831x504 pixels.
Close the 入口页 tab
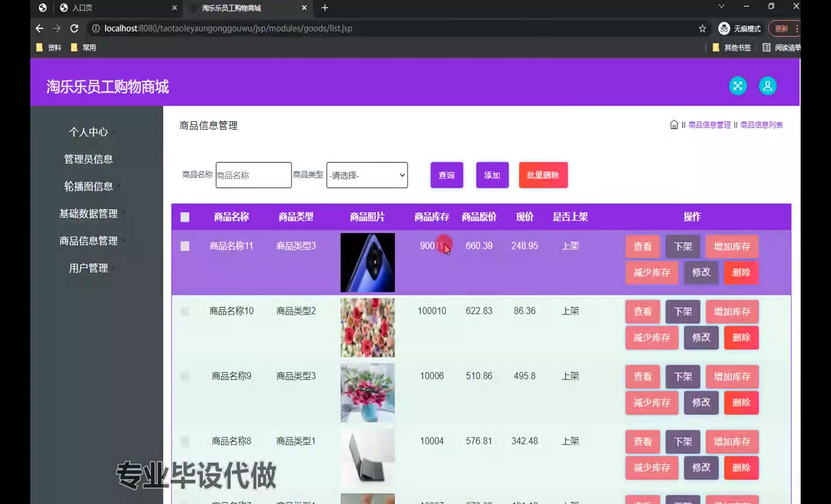(x=174, y=8)
